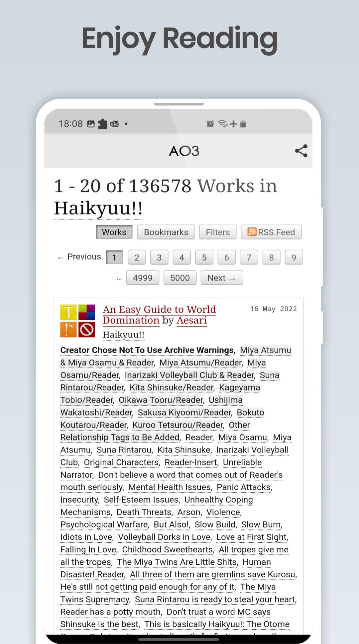The height and width of the screenshot is (644, 359).
Task: Open the Psychological Warfare tag
Action: tap(104, 524)
